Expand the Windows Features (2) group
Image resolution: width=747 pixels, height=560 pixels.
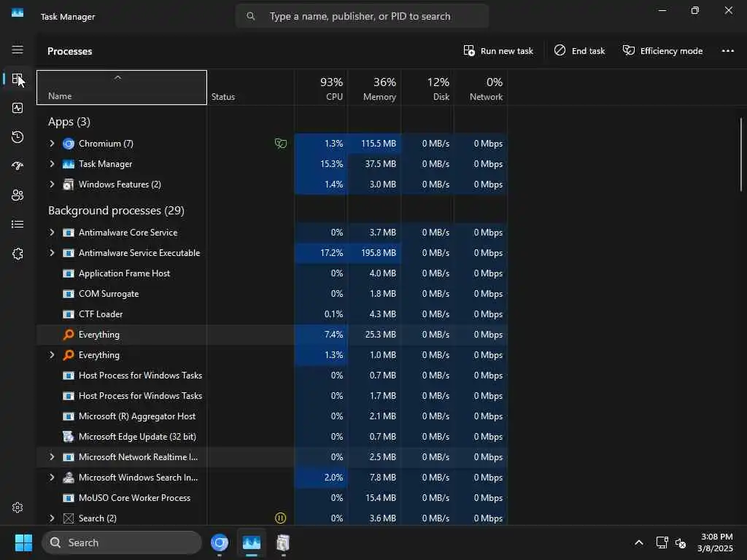(52, 184)
